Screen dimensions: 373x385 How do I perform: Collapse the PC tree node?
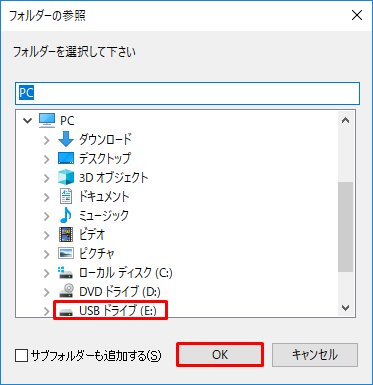click(28, 121)
